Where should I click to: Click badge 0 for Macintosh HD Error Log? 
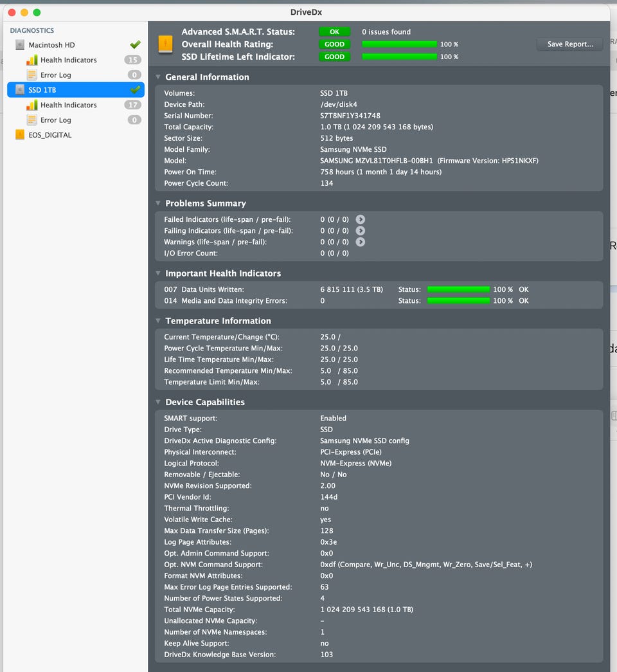point(134,75)
